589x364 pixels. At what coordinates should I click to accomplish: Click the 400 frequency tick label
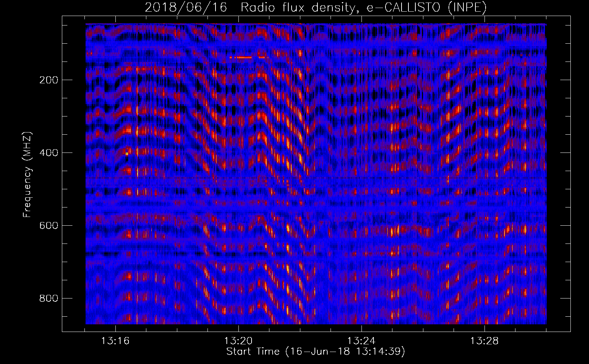pyautogui.click(x=49, y=153)
